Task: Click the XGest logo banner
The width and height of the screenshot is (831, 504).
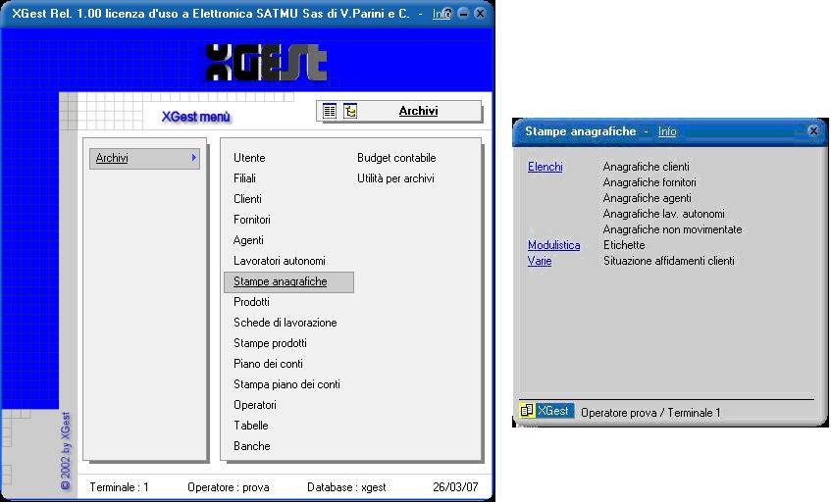Action: click(267, 63)
